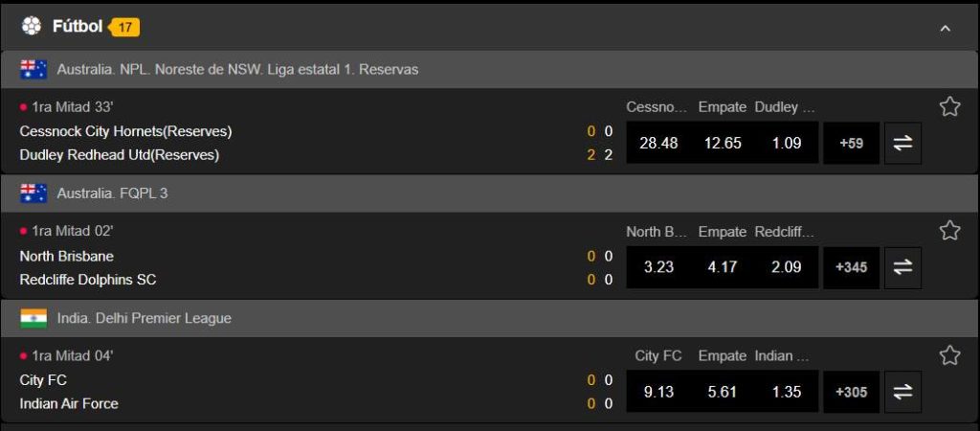980x431 pixels.
Task: Click swap arrows icon for City FC match
Action: (x=902, y=392)
